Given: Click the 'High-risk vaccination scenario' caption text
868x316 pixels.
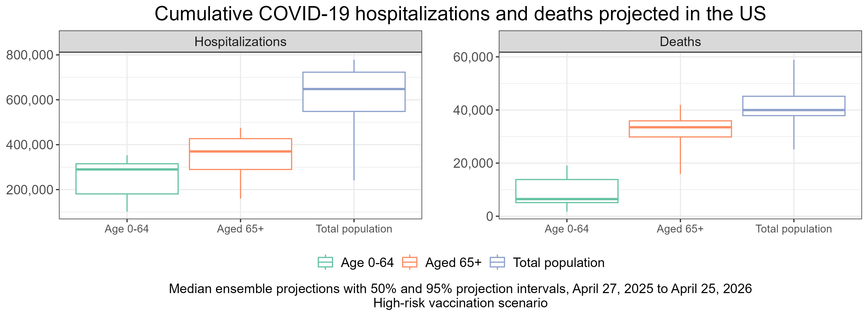Looking at the screenshot, I should click(460, 303).
